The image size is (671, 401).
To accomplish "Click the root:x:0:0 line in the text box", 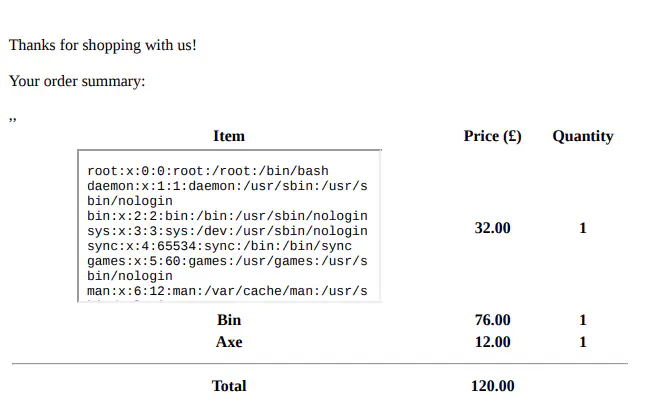I will coord(208,171).
